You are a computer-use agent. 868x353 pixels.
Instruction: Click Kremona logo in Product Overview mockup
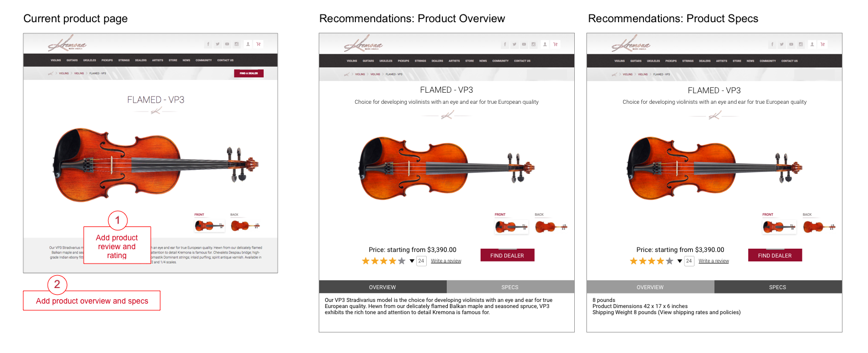click(x=363, y=44)
